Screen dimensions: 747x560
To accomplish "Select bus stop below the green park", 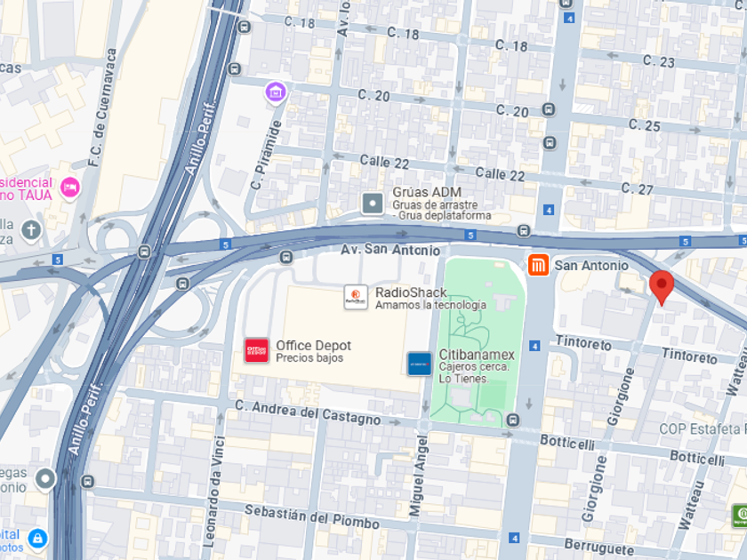I will (512, 420).
